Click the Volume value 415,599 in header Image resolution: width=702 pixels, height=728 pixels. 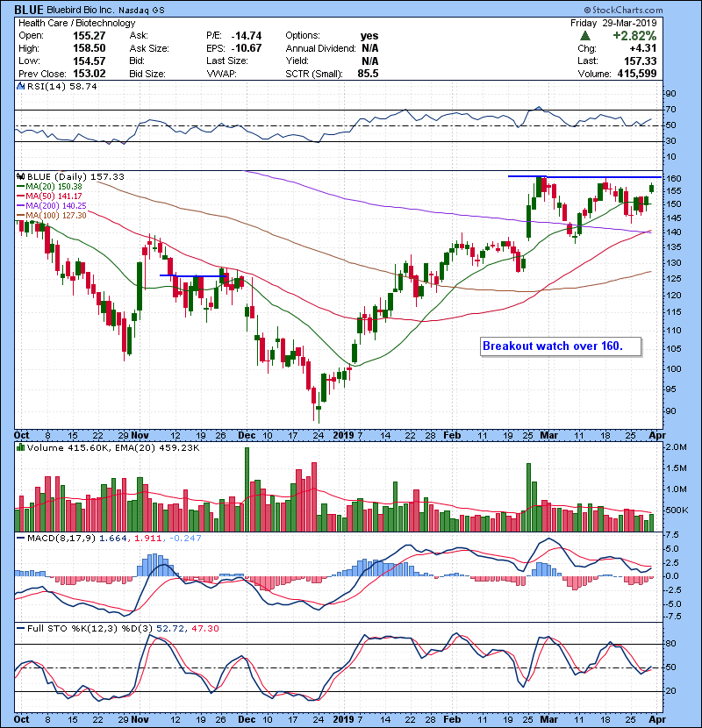(637, 74)
